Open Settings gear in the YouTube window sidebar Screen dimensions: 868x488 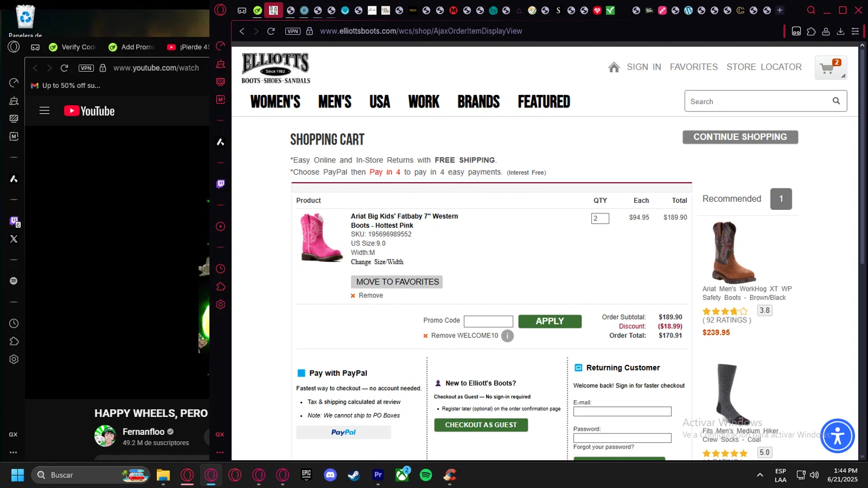14,360
